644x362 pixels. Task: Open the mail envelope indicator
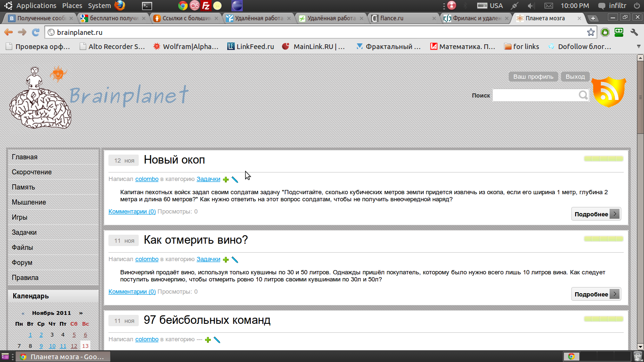click(x=548, y=6)
